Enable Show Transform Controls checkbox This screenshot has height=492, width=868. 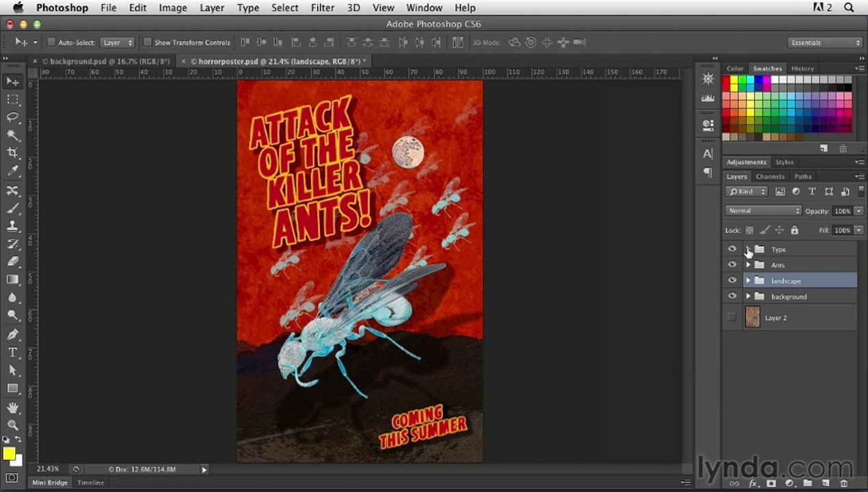[x=147, y=42]
